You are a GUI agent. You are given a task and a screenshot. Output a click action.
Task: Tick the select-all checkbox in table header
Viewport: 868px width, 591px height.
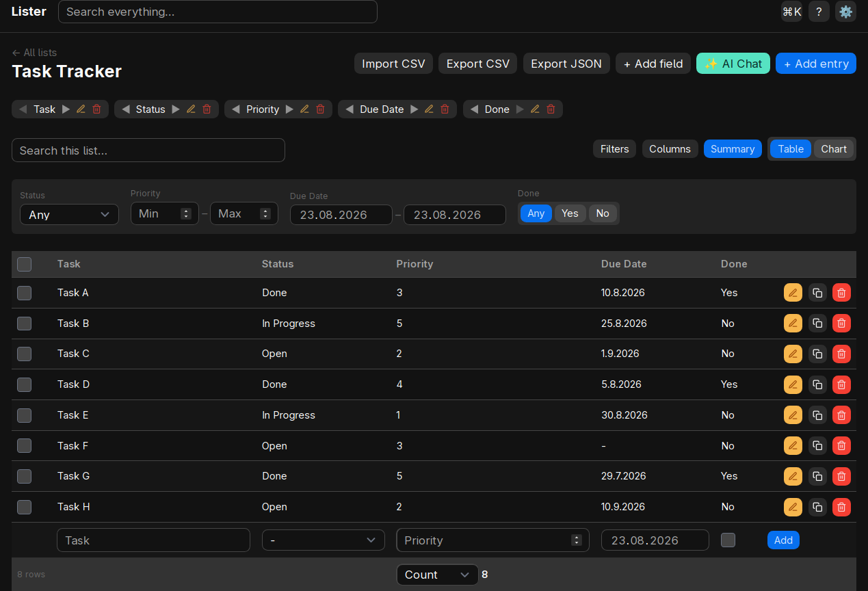click(24, 264)
